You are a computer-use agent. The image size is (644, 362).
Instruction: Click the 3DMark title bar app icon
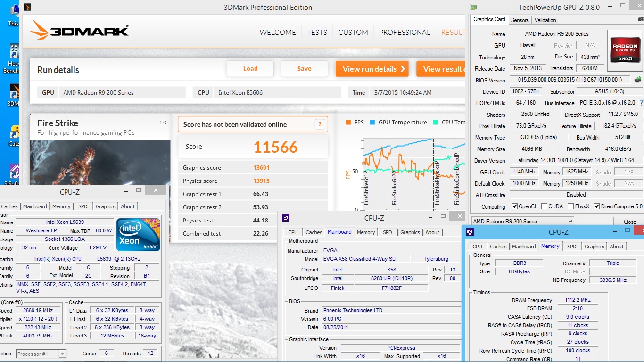coord(27,7)
